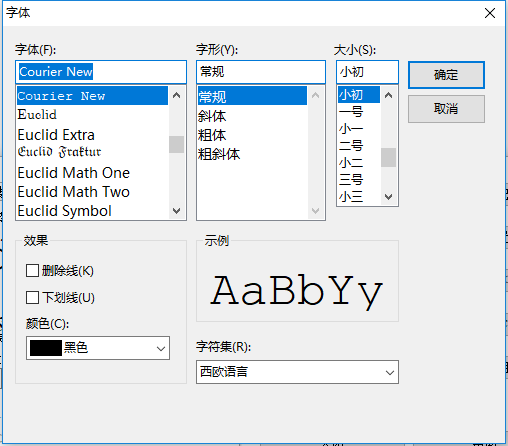Select Euclid Fraktur in the font list
The width and height of the screenshot is (508, 446).
coord(92,152)
